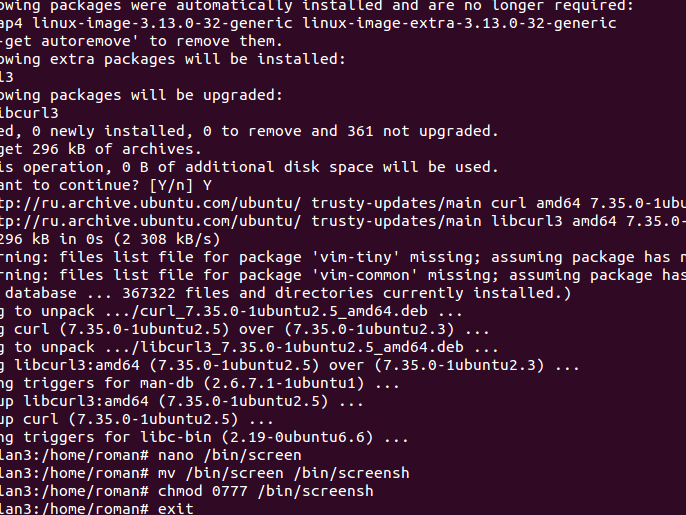Click the '296 kB of archives' line
The width and height of the screenshot is (686, 515).
tap(101, 149)
